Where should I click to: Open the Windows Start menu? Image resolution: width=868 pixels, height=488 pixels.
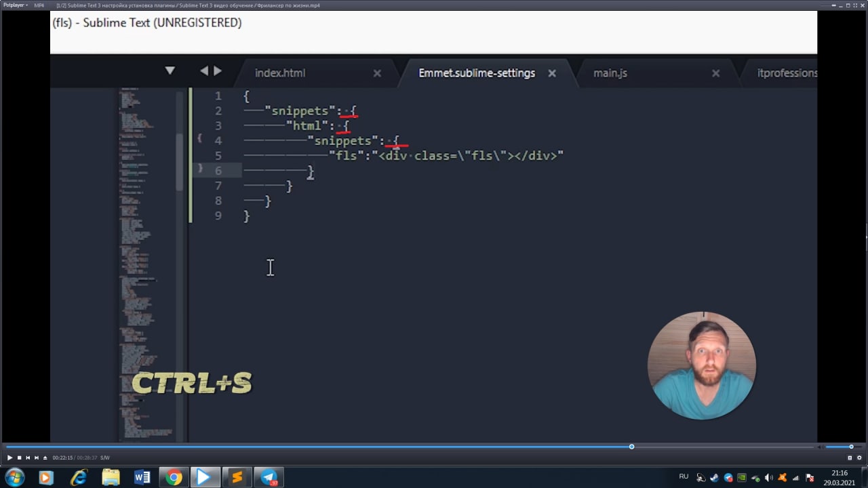(x=14, y=477)
